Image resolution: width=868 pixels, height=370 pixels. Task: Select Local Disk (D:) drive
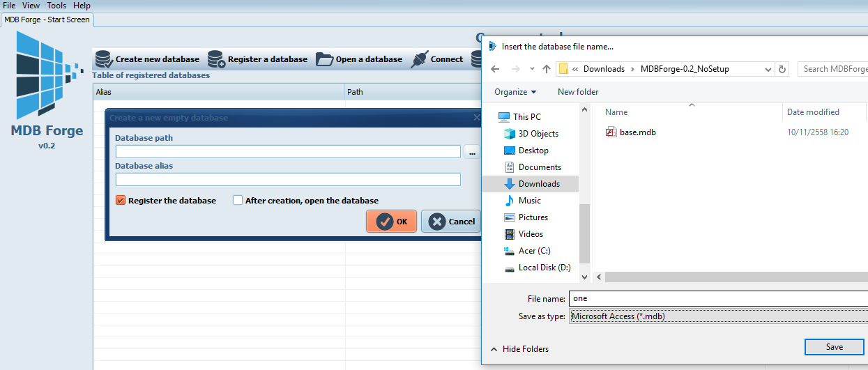pyautogui.click(x=545, y=268)
